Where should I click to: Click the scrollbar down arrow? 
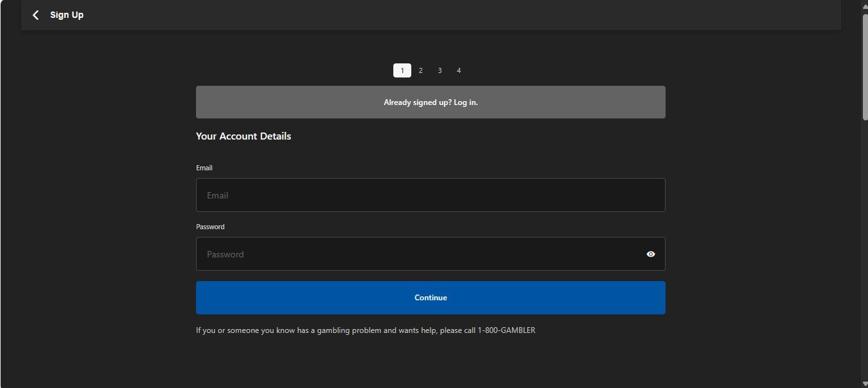(864, 384)
